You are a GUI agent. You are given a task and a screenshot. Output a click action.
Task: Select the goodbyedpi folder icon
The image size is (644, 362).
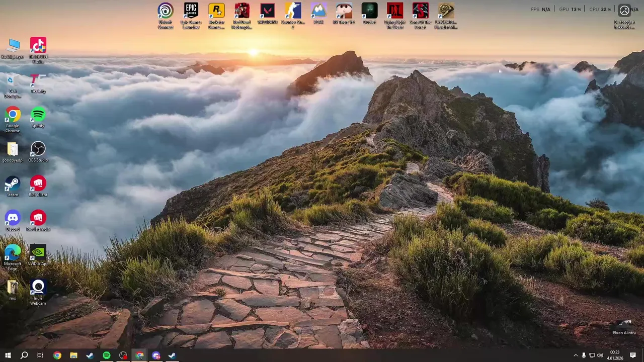(x=13, y=152)
